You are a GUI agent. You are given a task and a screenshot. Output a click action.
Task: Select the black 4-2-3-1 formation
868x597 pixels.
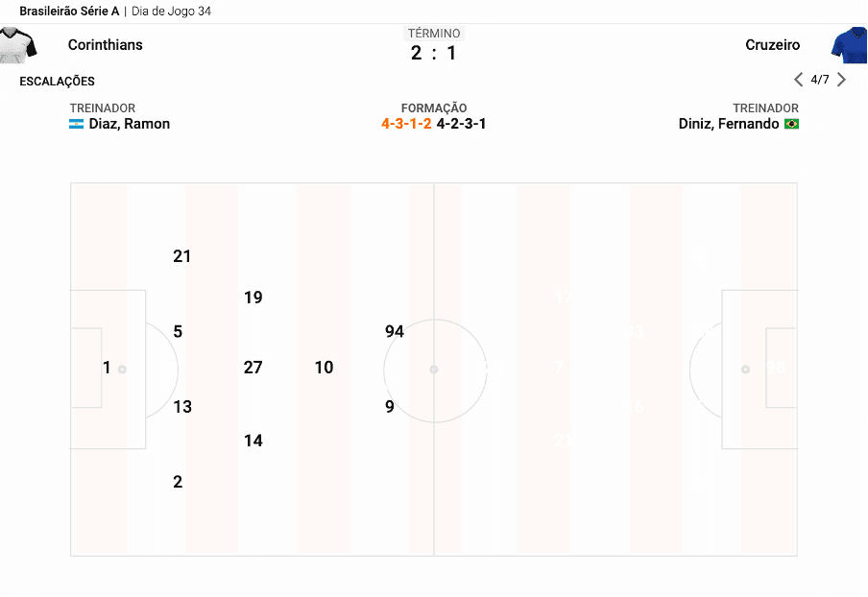(461, 124)
